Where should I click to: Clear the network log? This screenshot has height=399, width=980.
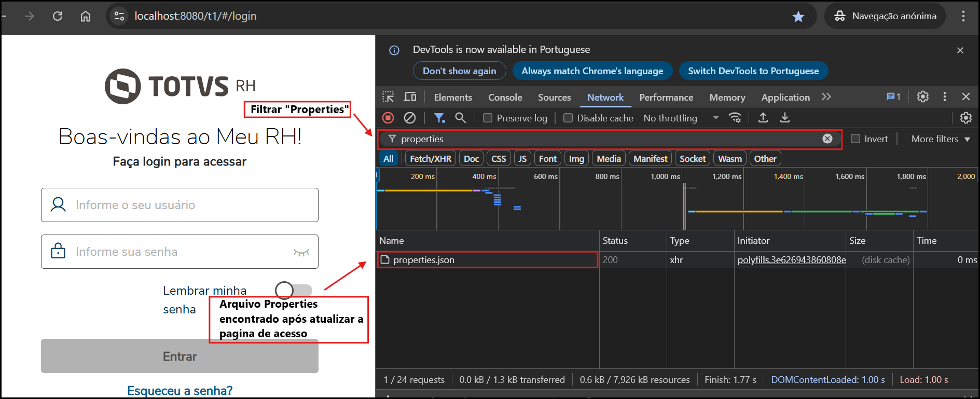pyautogui.click(x=410, y=118)
